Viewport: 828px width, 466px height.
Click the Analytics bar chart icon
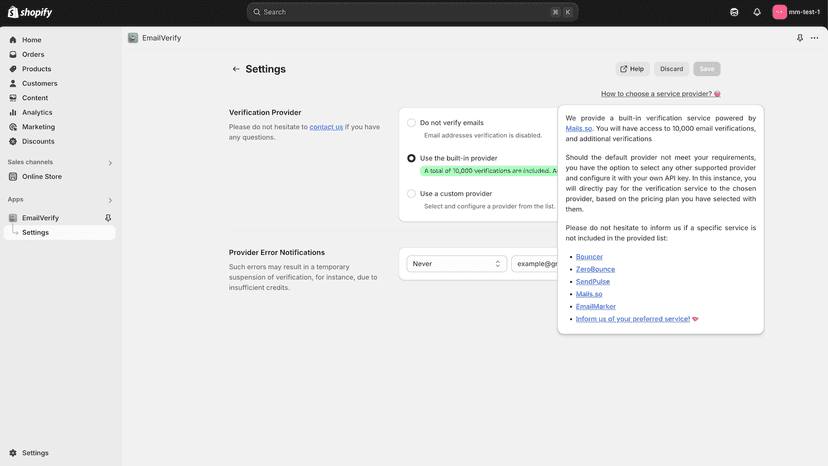tap(13, 113)
